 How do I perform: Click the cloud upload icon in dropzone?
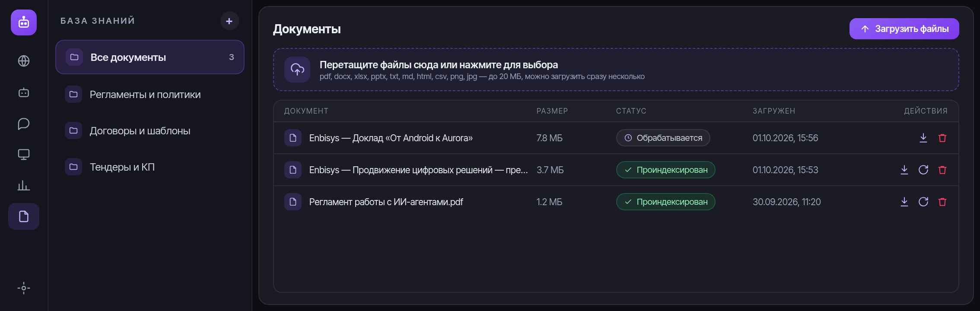(x=297, y=70)
